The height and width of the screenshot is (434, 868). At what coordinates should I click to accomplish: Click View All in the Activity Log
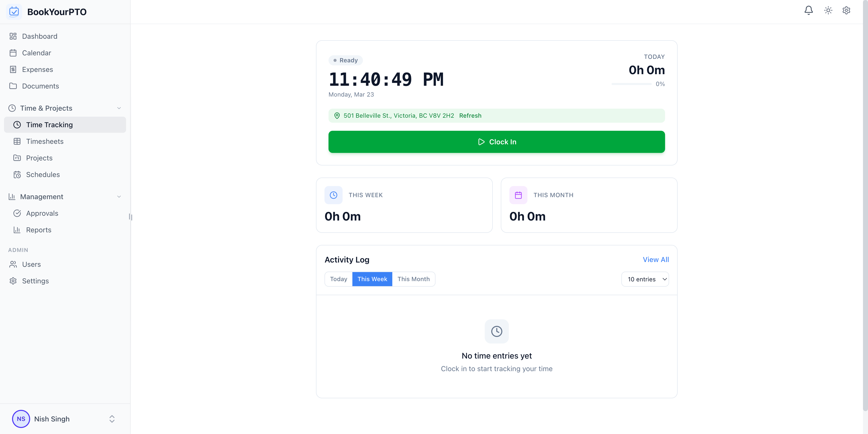(655, 260)
